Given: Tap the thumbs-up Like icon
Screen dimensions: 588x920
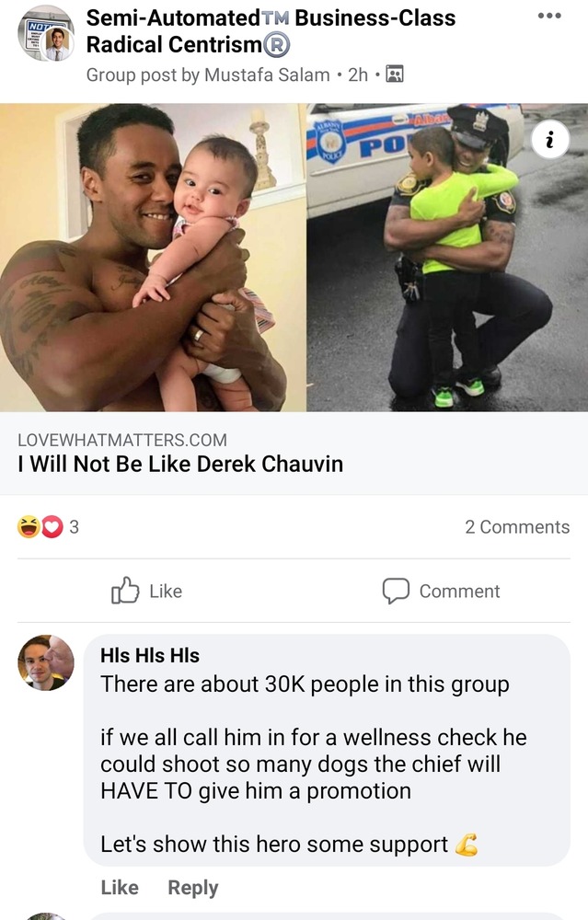Looking at the screenshot, I should click(x=125, y=591).
